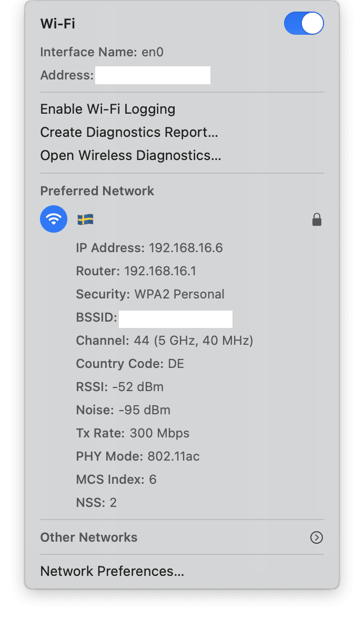Click the blue Wi-Fi network icon
The height and width of the screenshot is (618, 364).
(x=54, y=219)
